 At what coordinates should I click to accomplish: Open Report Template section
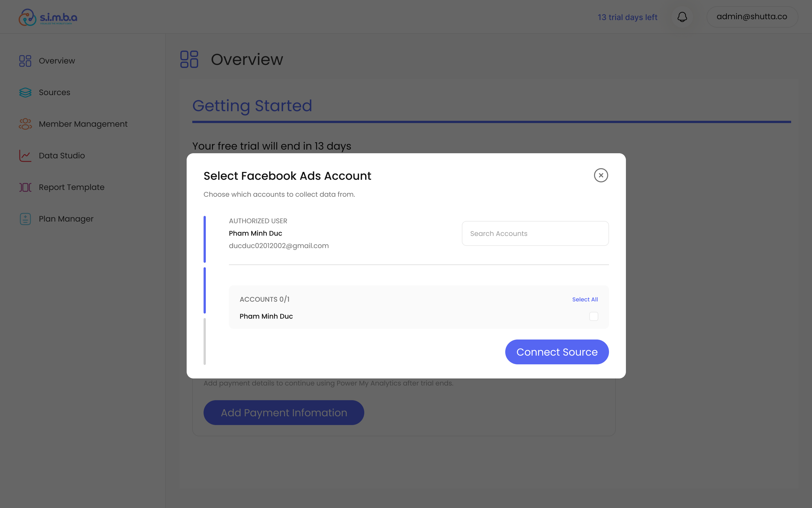coord(72,187)
